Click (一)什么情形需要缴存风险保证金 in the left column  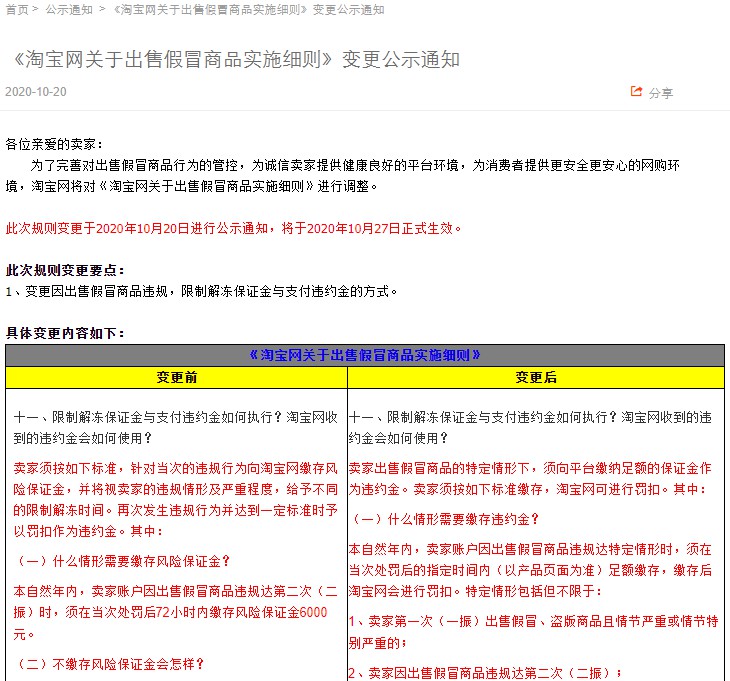click(122, 561)
